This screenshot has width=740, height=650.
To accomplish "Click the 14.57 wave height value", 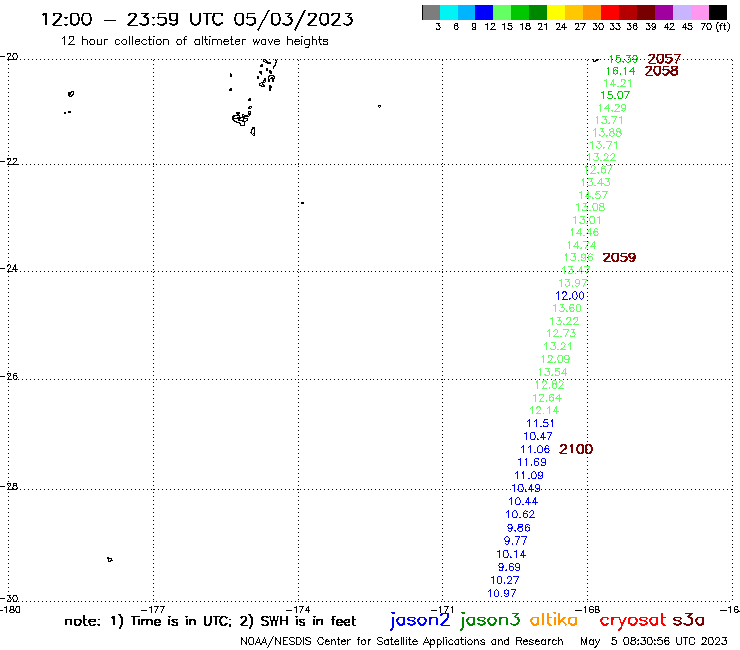I will (593, 194).
